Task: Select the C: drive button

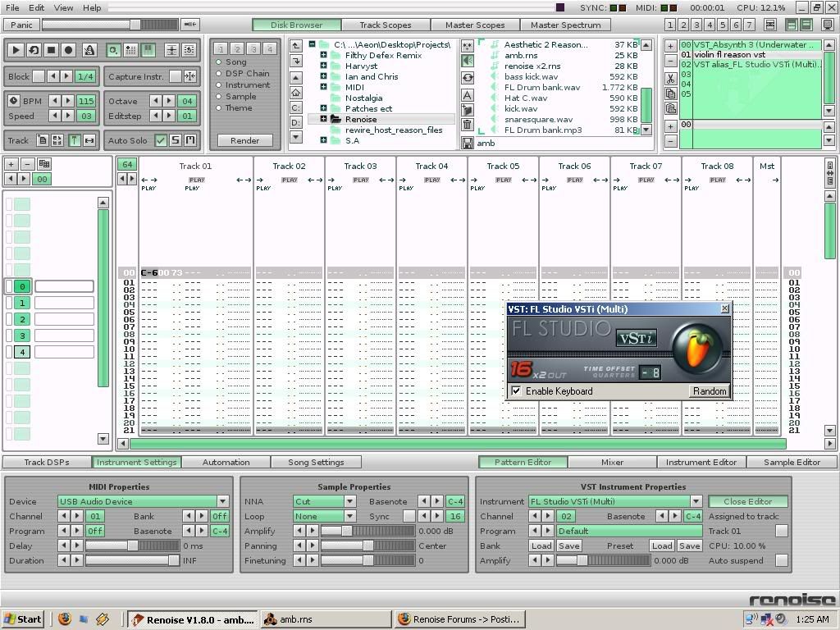Action: (x=295, y=107)
